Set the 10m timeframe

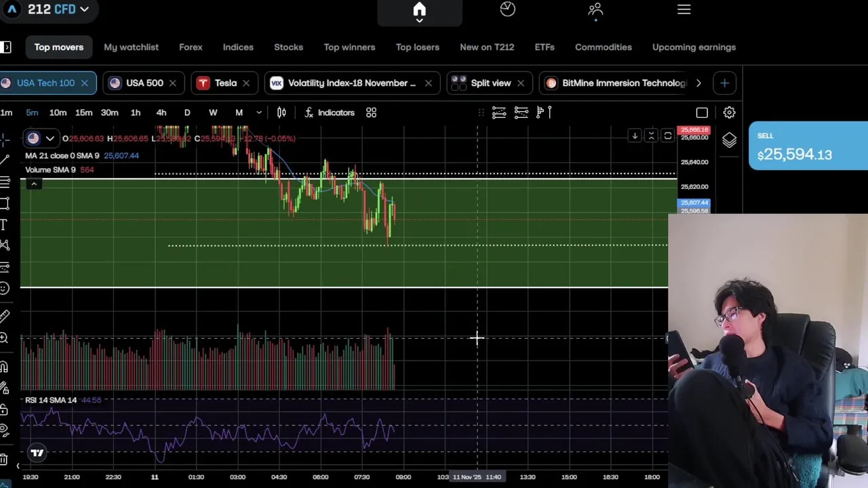coord(58,113)
